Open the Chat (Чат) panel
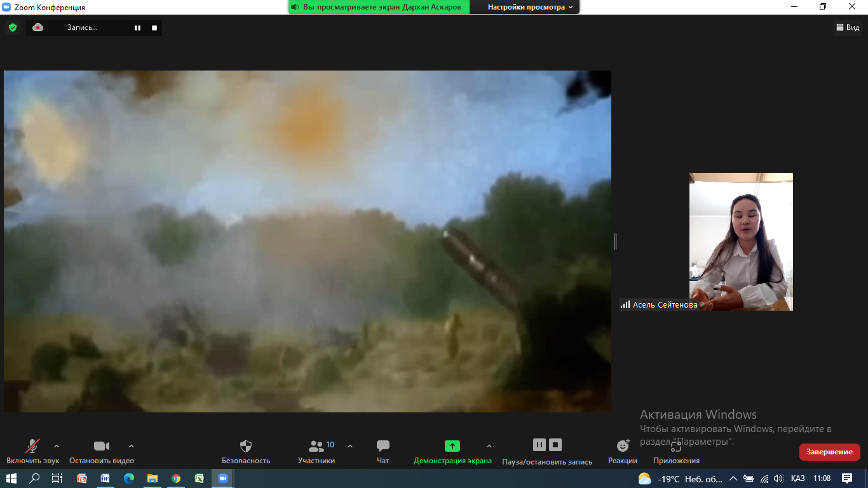Screen dimensions: 868x488 (x=383, y=446)
